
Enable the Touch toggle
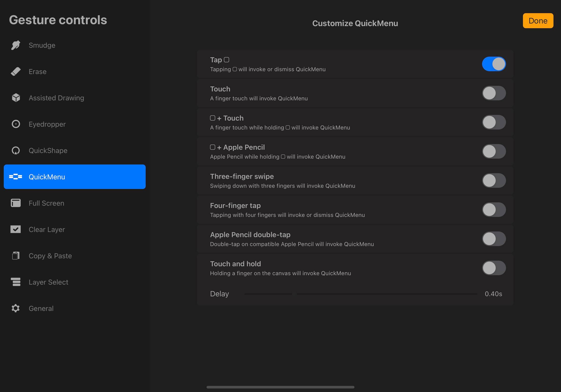[494, 93]
